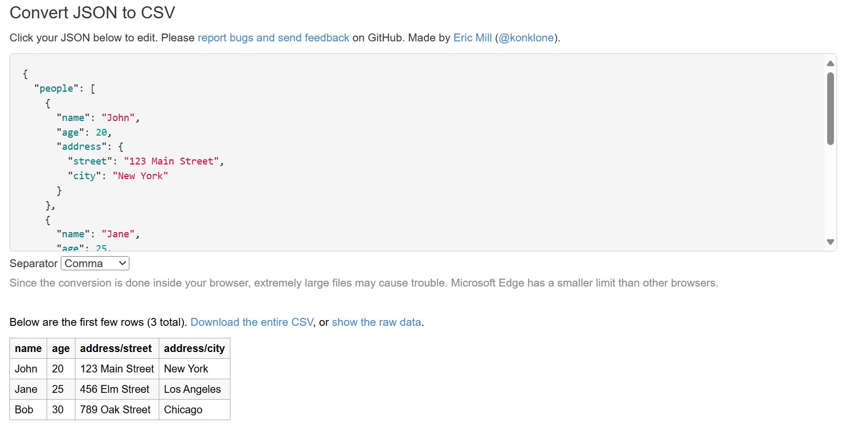The width and height of the screenshot is (868, 440).
Task: Click the scrollbar down arrow in JSON editor
Action: (830, 242)
